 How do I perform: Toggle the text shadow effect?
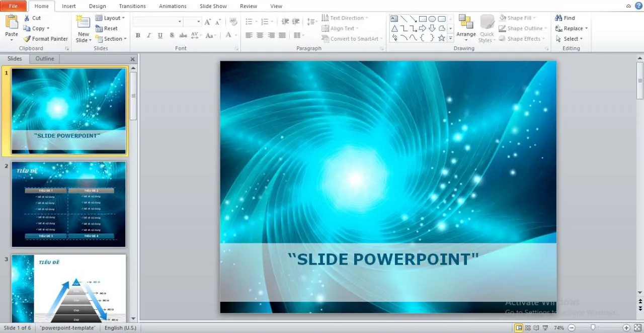tap(172, 35)
